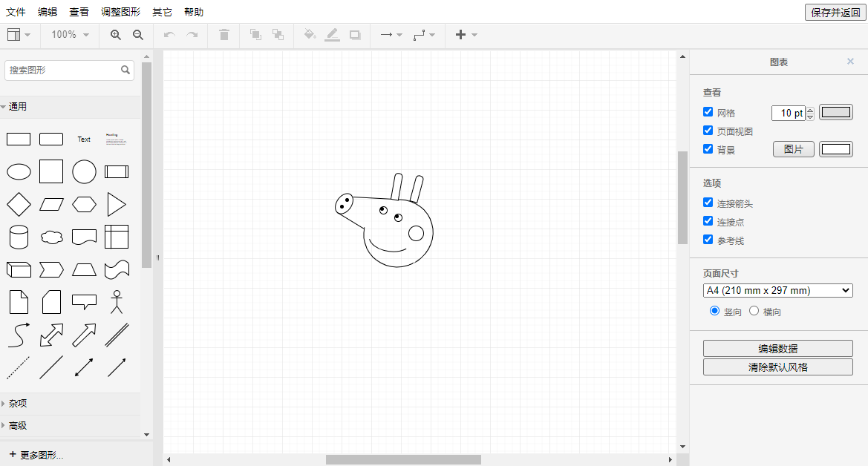Open the 帮助 menu
Viewport: 868px width, 466px height.
pos(194,12)
